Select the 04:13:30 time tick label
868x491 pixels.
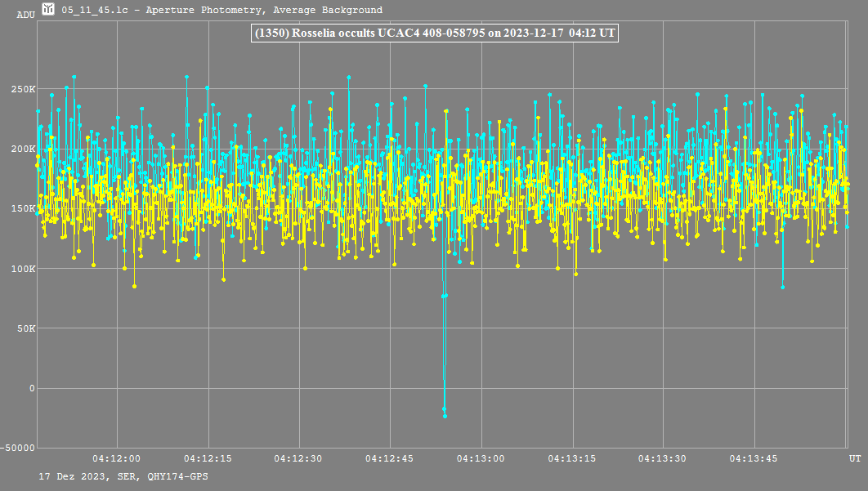pyautogui.click(x=662, y=459)
